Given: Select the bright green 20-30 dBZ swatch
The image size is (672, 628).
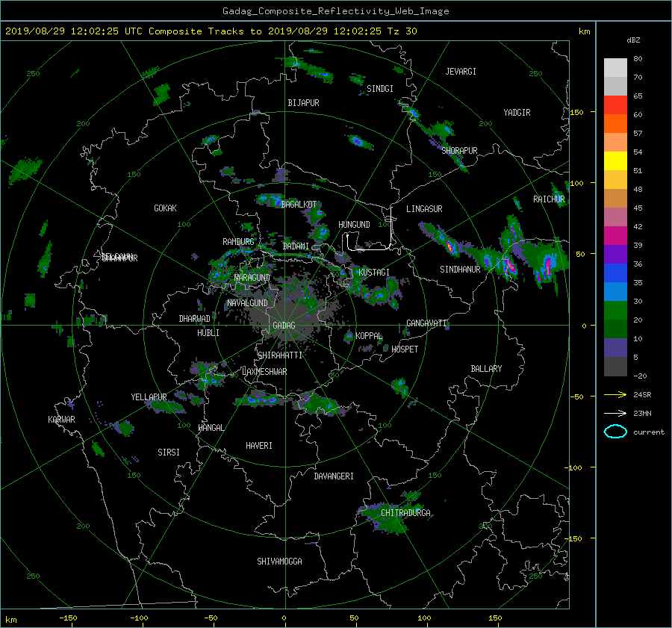Looking at the screenshot, I should point(615,310).
